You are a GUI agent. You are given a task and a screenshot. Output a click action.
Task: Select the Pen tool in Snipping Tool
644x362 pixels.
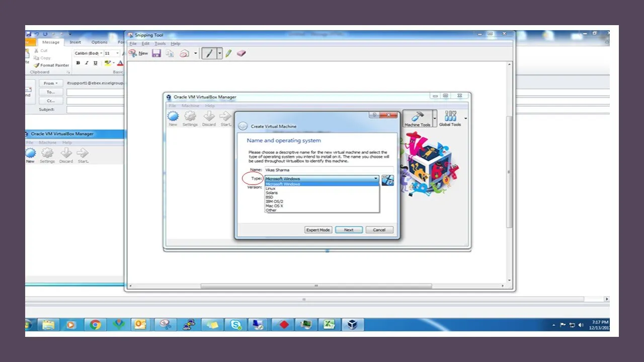tap(209, 53)
